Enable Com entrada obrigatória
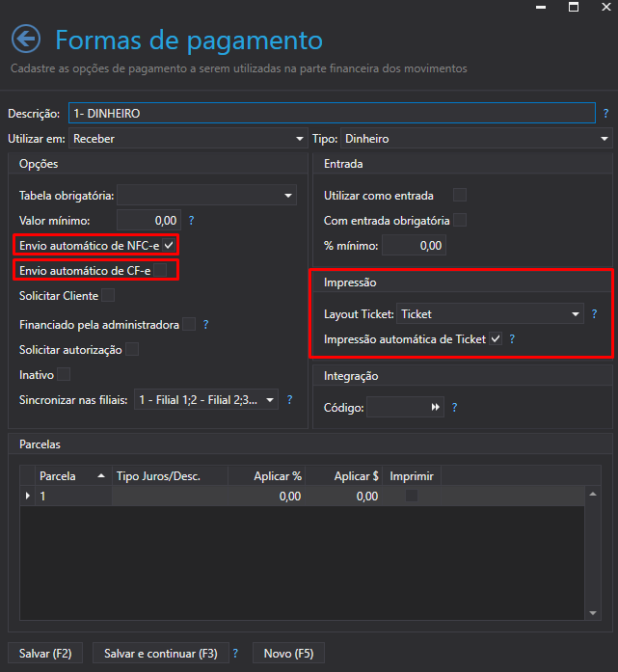 pyautogui.click(x=460, y=220)
